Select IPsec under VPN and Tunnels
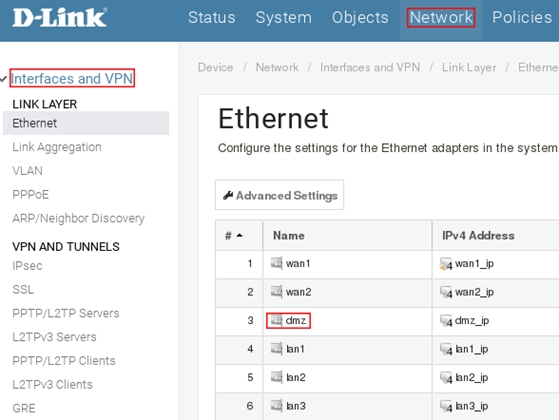Viewport: 559px width, 420px height. 27,266
